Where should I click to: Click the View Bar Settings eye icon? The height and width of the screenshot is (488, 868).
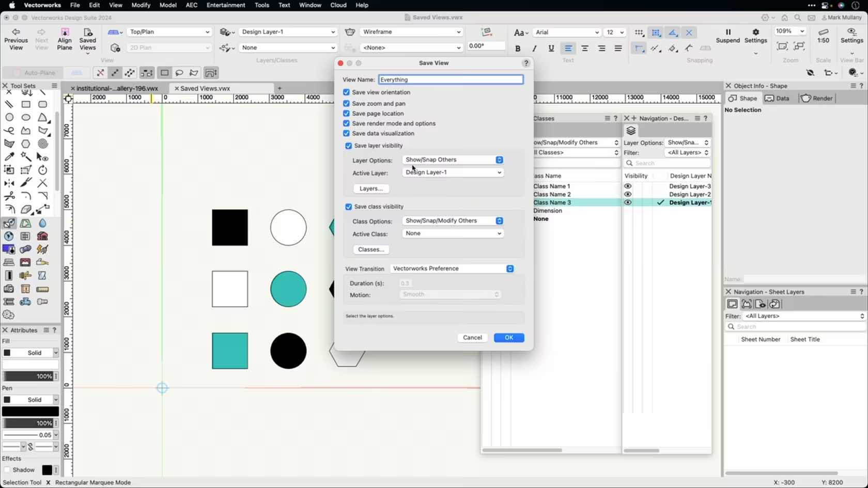pos(852,32)
